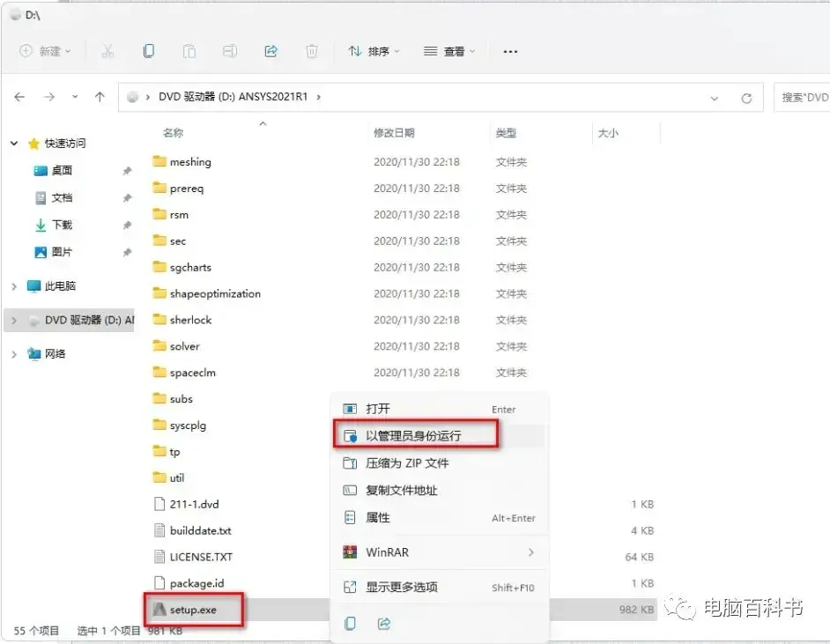Click DVD drive path in address bar

(x=233, y=97)
